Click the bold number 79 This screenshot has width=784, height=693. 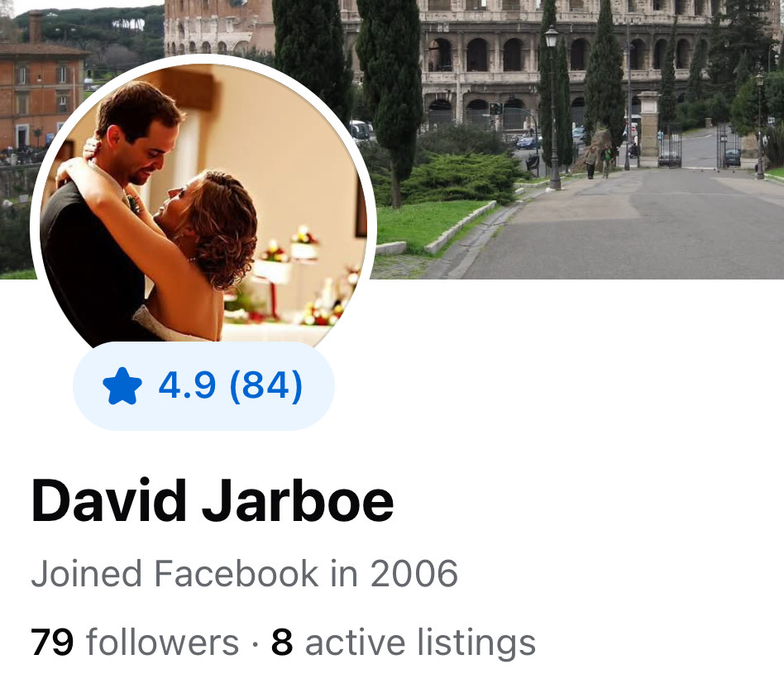pos(52,642)
